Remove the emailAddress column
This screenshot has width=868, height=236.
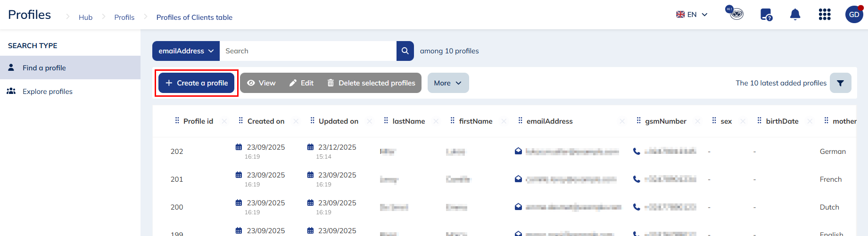coord(622,121)
